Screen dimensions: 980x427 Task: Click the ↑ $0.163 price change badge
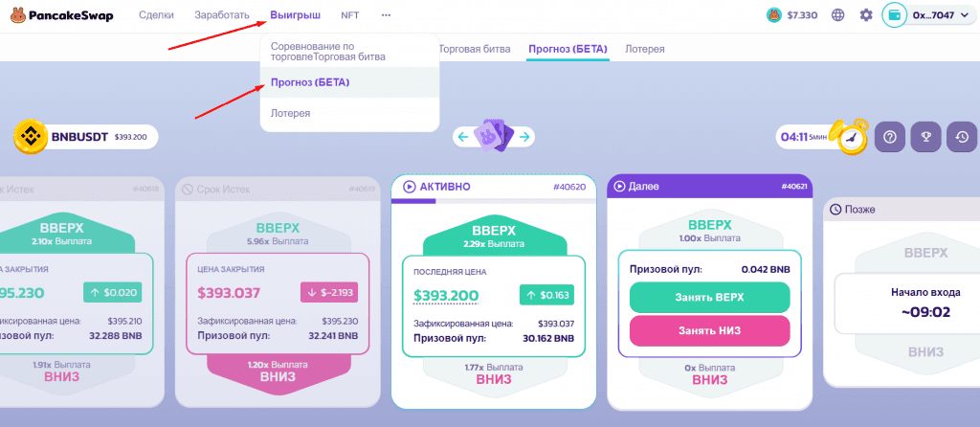pos(546,295)
